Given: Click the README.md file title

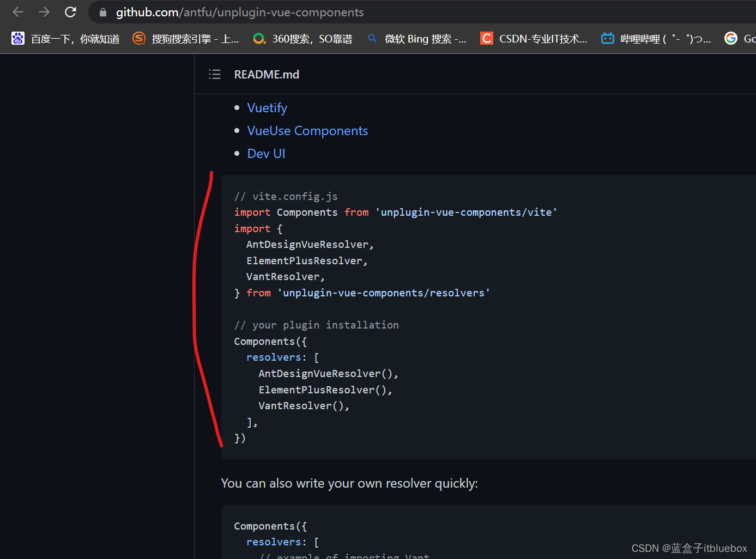Looking at the screenshot, I should pyautogui.click(x=267, y=74).
